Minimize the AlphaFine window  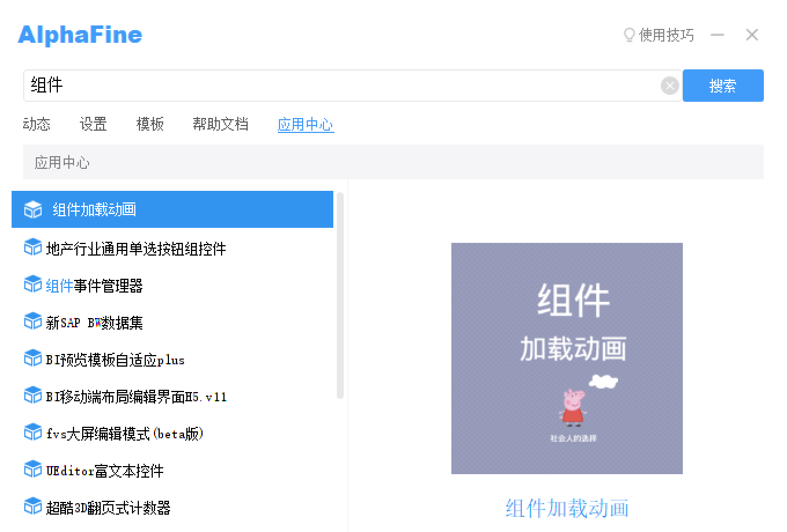(x=718, y=35)
